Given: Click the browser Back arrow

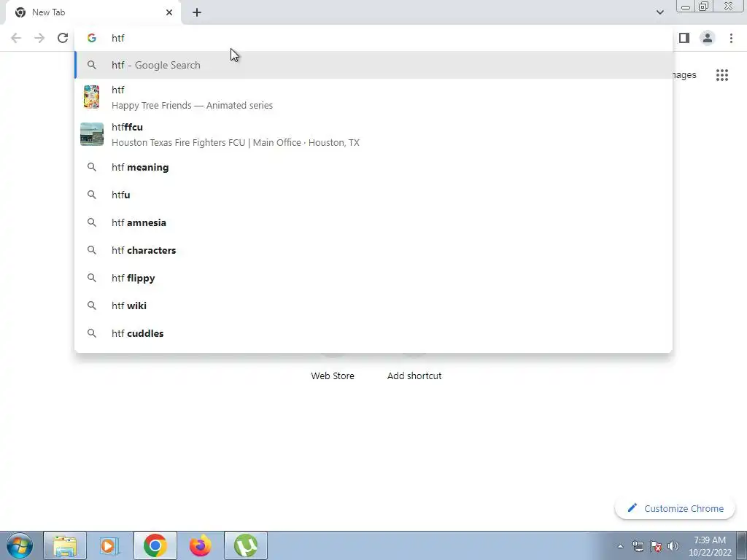Looking at the screenshot, I should (16, 38).
